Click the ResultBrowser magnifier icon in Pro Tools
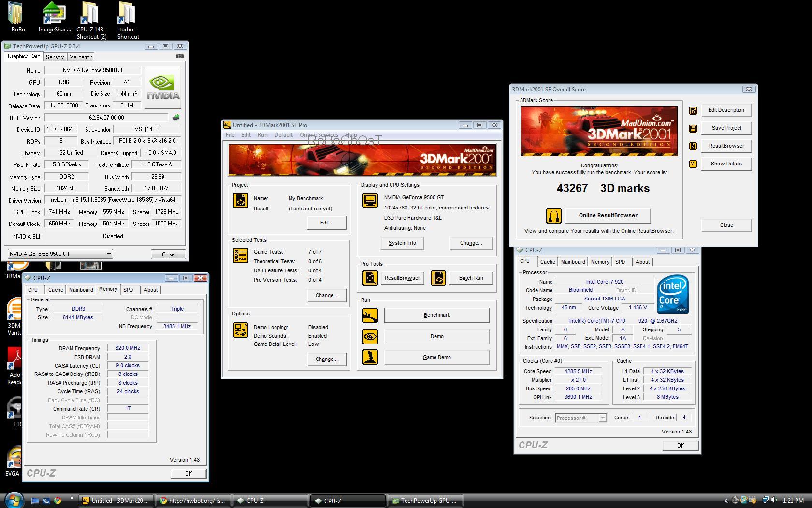Screen dimensions: 812x508 coord(370,278)
